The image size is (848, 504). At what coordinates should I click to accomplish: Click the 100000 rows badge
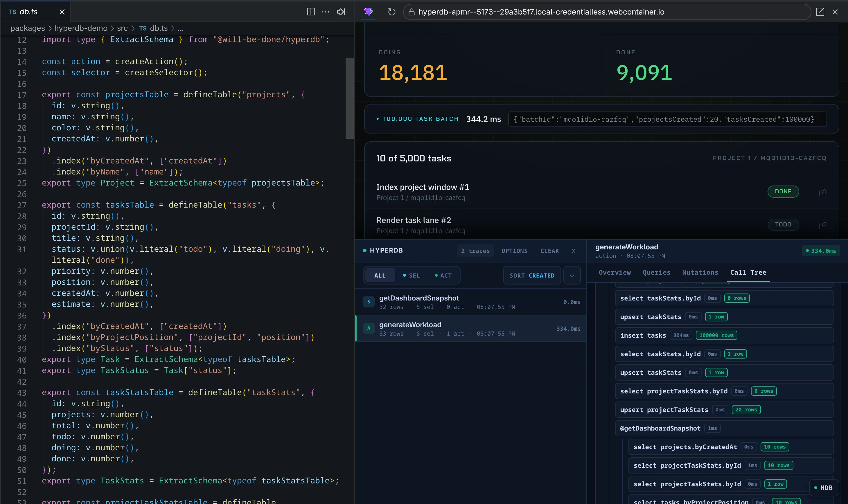(x=716, y=335)
